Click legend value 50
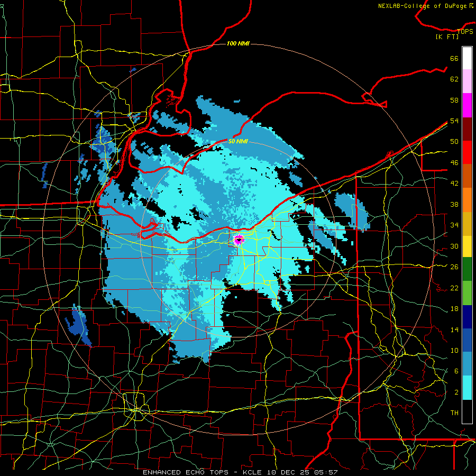Viewport: 476px width, 476px height. 454,142
